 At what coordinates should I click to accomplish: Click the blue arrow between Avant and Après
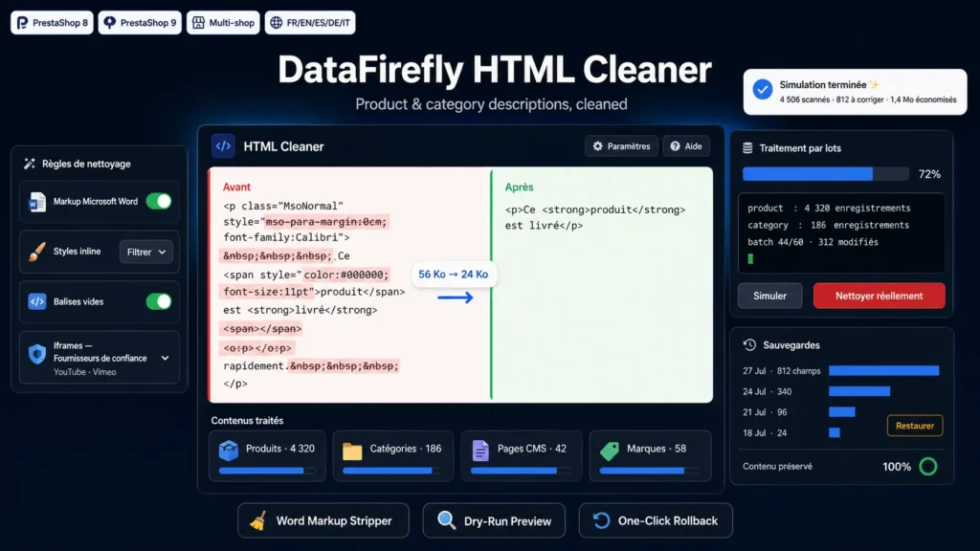(x=455, y=298)
